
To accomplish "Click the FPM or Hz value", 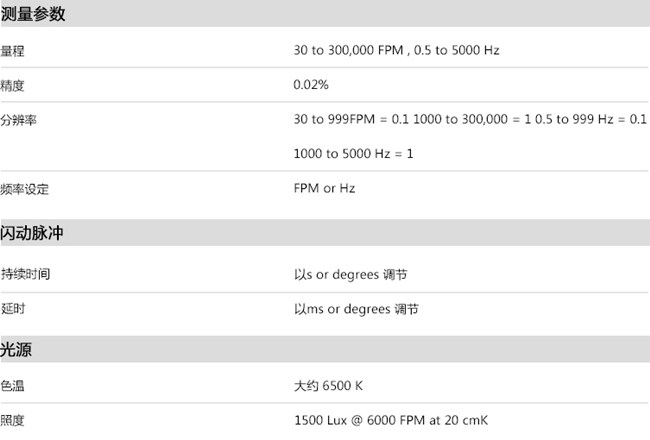I will tap(324, 188).
